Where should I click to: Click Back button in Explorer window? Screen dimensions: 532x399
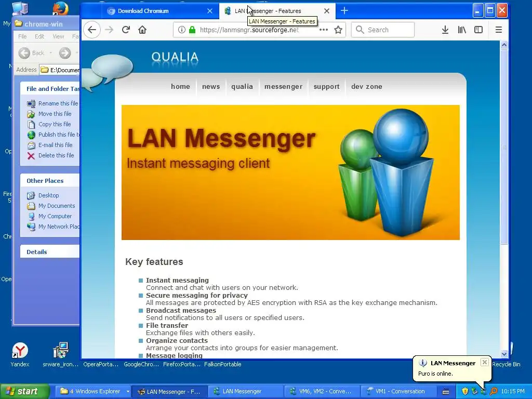coord(31,53)
